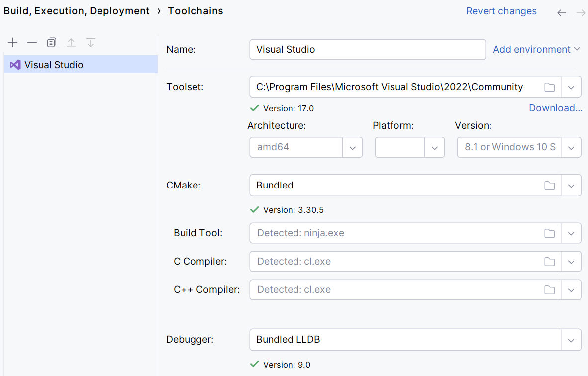
Task: Open the Add environment menu
Action: point(537,49)
